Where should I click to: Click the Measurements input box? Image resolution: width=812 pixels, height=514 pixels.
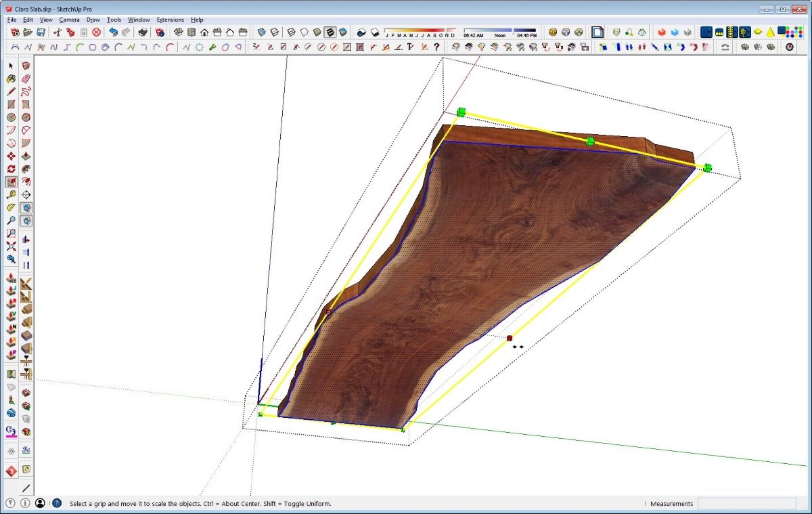coord(746,504)
